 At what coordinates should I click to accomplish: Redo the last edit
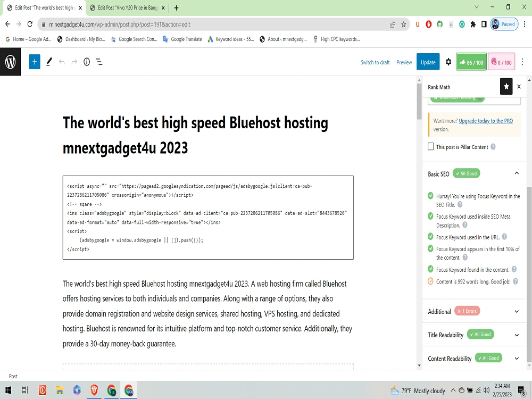pyautogui.click(x=74, y=62)
